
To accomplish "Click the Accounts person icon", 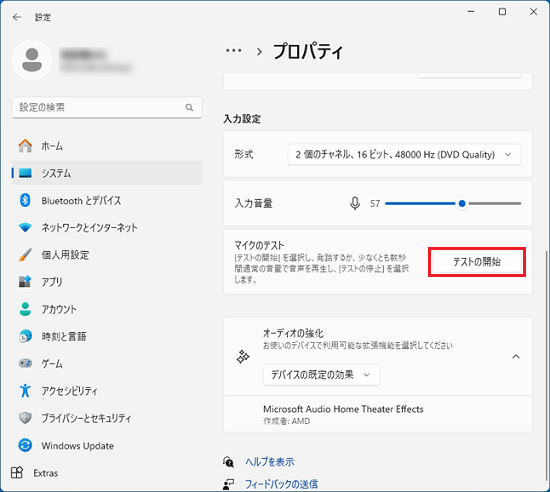I will point(25,309).
